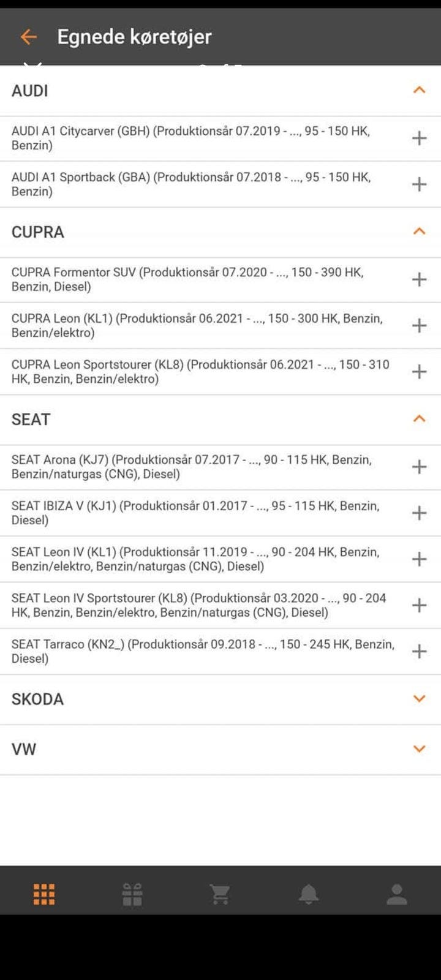The image size is (441, 980).
Task: Select SEAT Arona (KJ7) entry
Action: click(x=192, y=467)
